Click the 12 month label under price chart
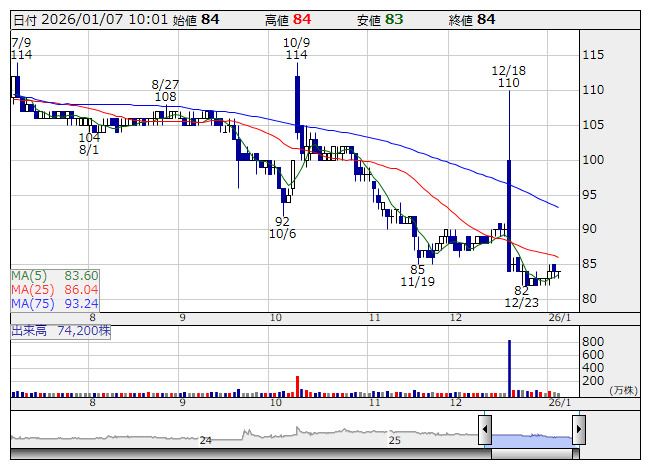Viewport: 653px width, 470px height. pos(456,318)
